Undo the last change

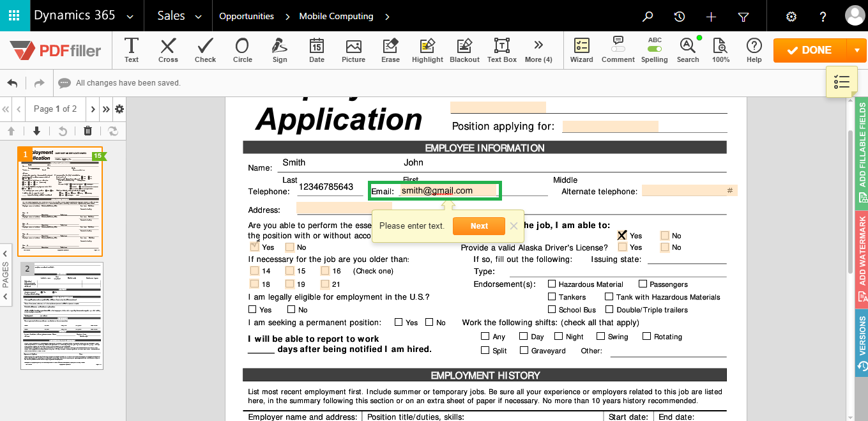pyautogui.click(x=12, y=83)
